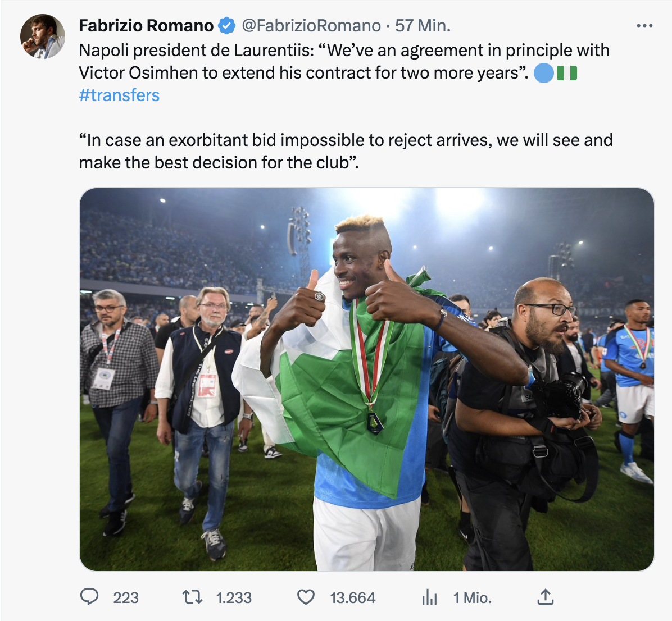Image resolution: width=672 pixels, height=621 pixels.
Task: Click the 1.233 retweets count
Action: coord(234,598)
